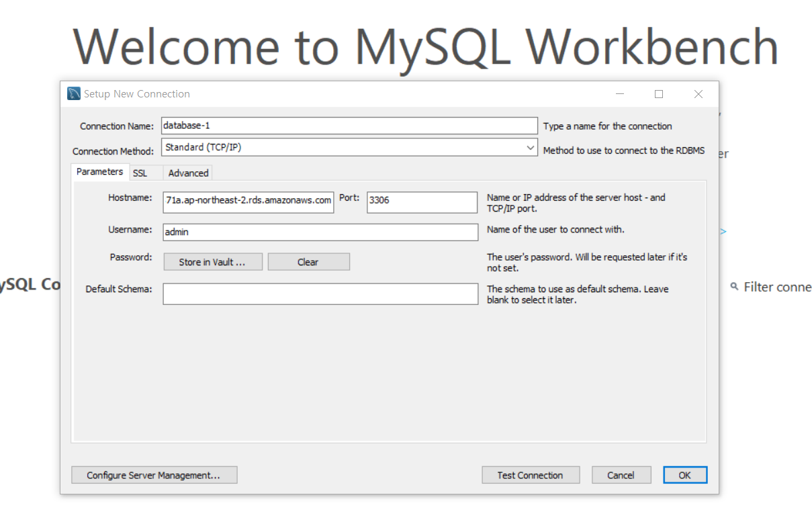The height and width of the screenshot is (524, 812).
Task: Click the 'Connection Method:' label
Action: click(114, 151)
